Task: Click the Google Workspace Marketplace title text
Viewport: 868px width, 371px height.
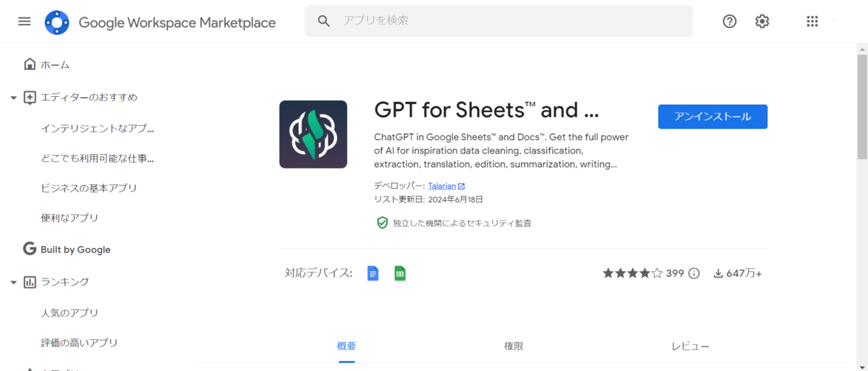Action: point(177,22)
